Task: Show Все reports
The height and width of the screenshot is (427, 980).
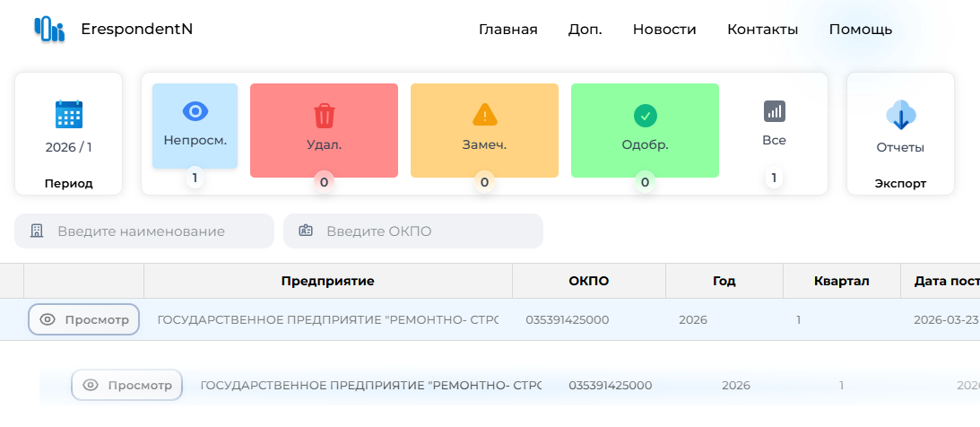Action: coord(775,140)
